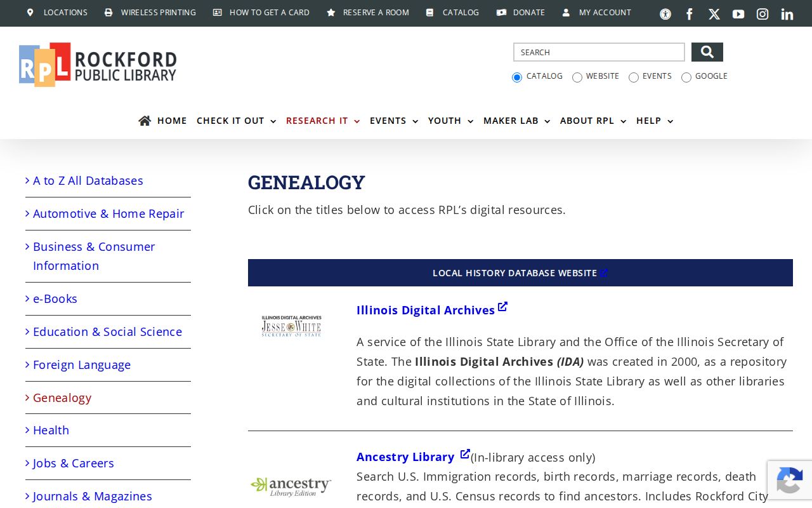Open the Reserve A Room link
812x508 pixels.
tap(368, 13)
